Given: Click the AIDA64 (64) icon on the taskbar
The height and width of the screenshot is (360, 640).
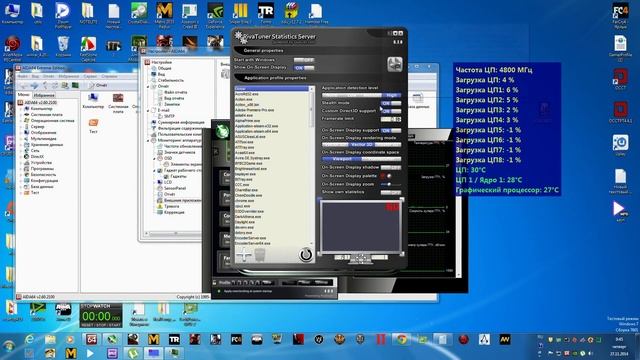Looking at the screenshot, I should 91,339.
